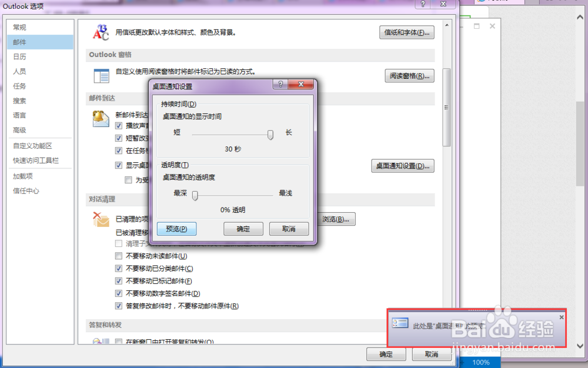Screen dimensions: 588x368
Task: Uncheck 不要移动已分类邮件(C)
Action: tap(119, 268)
